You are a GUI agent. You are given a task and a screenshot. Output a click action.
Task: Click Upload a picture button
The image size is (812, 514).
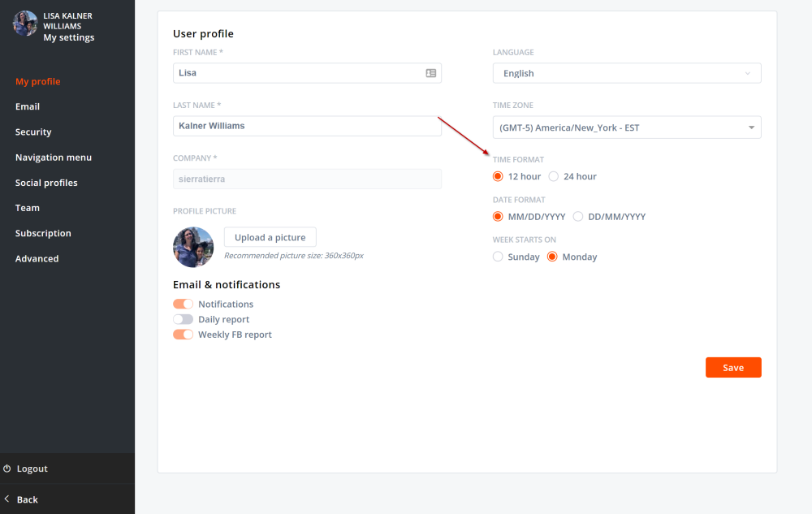pos(270,237)
